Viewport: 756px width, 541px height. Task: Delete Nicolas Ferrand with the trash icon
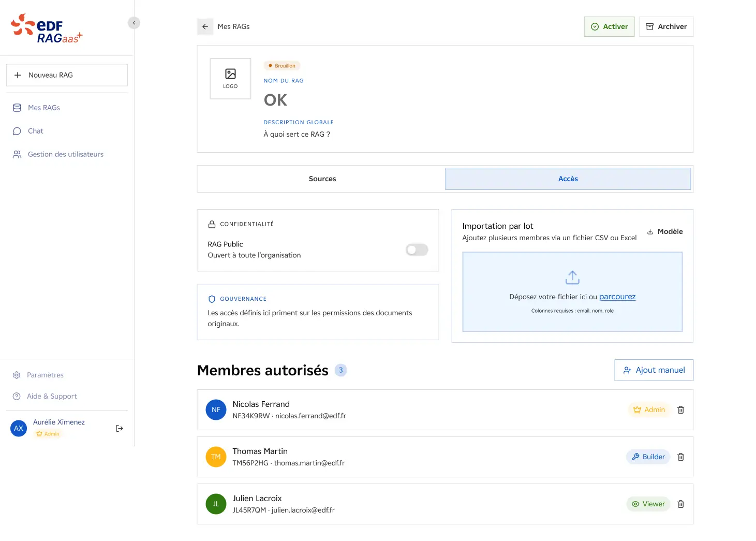tap(681, 410)
